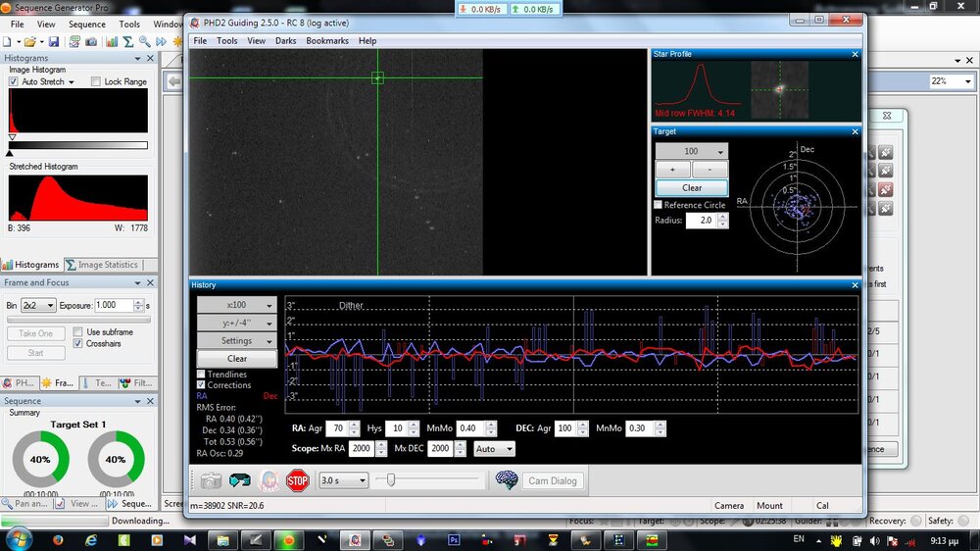Click the red STOP guiding icon
This screenshot has height=551, width=980.
297,480
